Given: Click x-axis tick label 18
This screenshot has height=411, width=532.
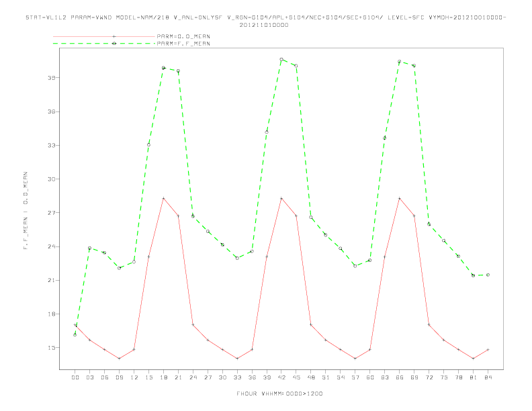Looking at the screenshot, I should click(163, 377).
